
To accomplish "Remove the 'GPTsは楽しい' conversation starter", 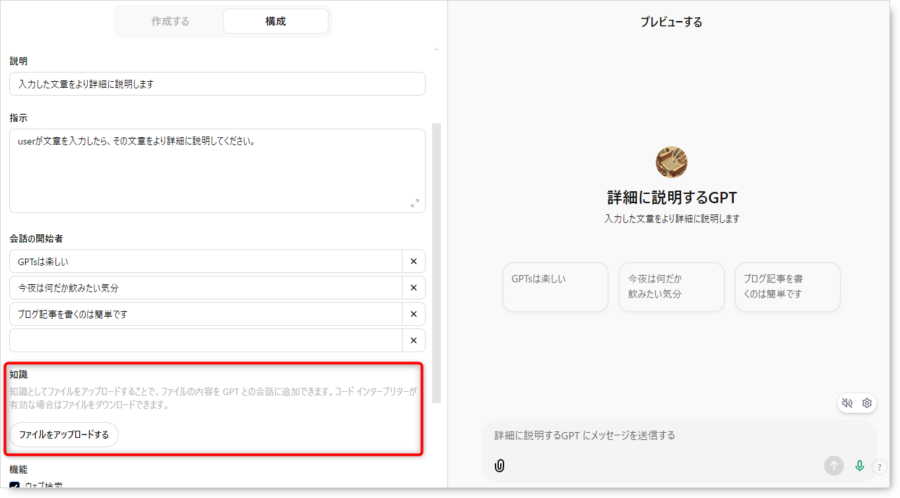I will tap(413, 262).
